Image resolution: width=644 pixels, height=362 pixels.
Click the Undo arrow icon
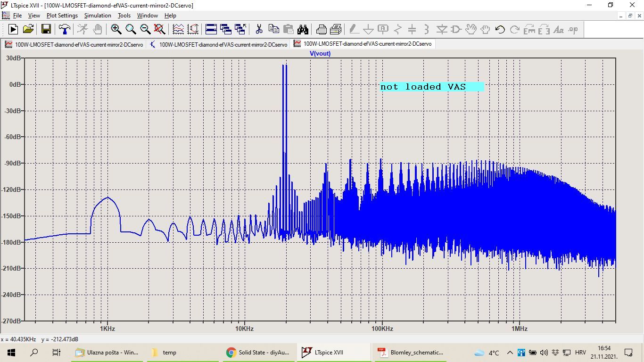pyautogui.click(x=500, y=29)
